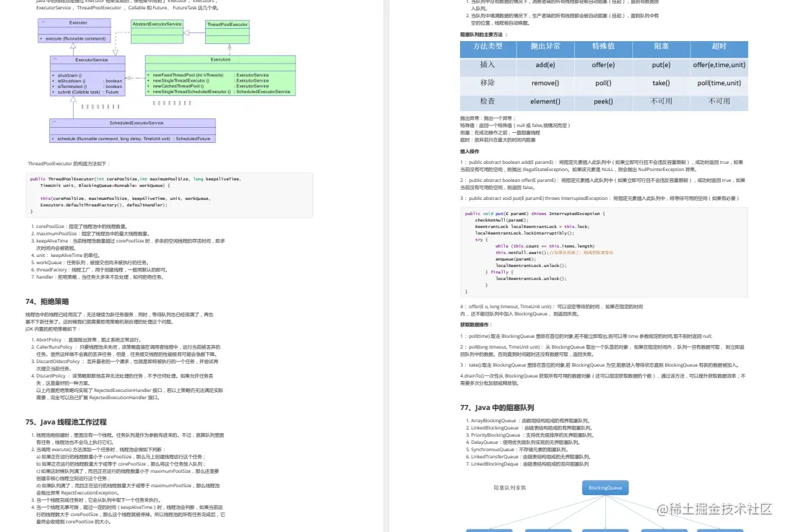Click the "isTerminated ()" method row
The image size is (788, 532).
[x=87, y=87]
